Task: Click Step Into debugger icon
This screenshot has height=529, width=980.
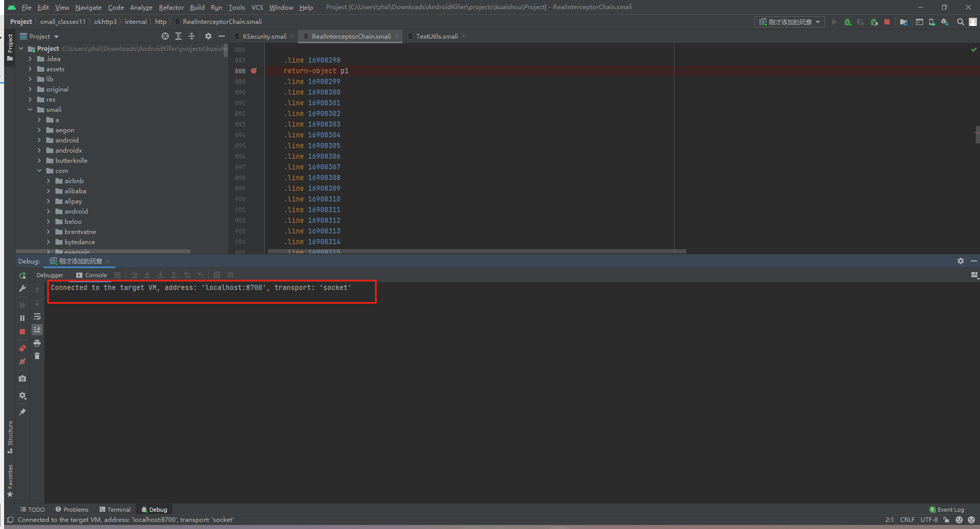Action: [147, 275]
